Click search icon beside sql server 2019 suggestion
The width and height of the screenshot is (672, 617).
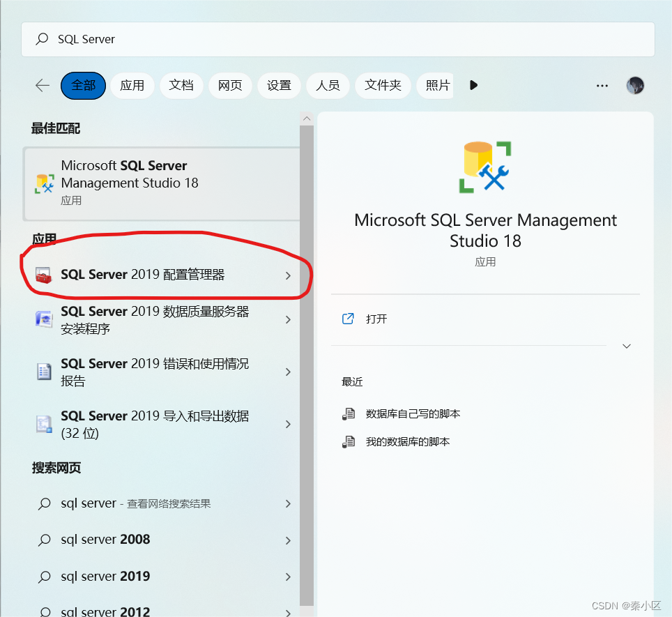tap(44, 577)
